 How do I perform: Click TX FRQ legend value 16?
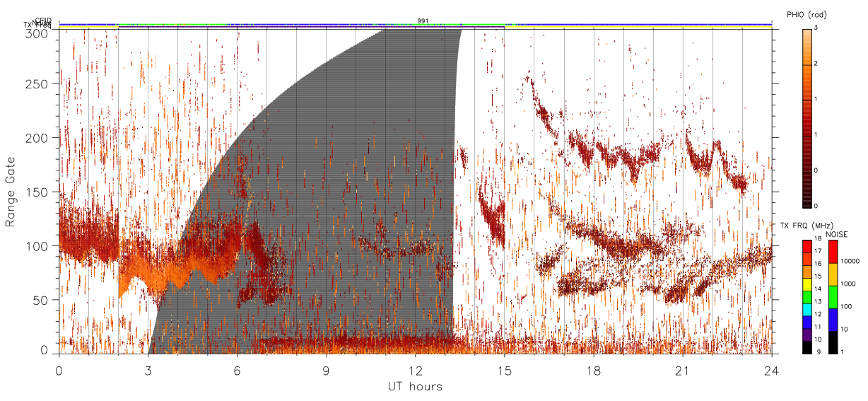tap(819, 263)
